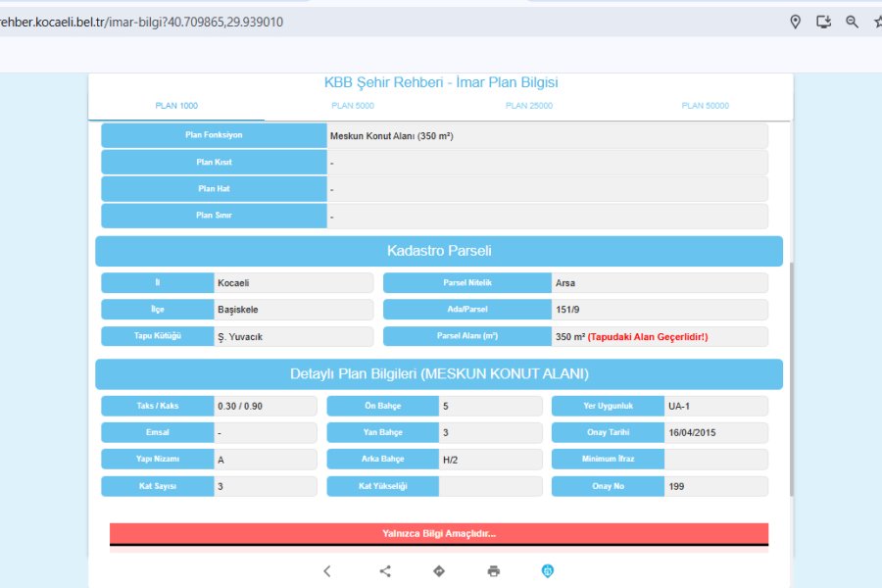
Task: Print the plan info with printer icon
Action: point(494,571)
